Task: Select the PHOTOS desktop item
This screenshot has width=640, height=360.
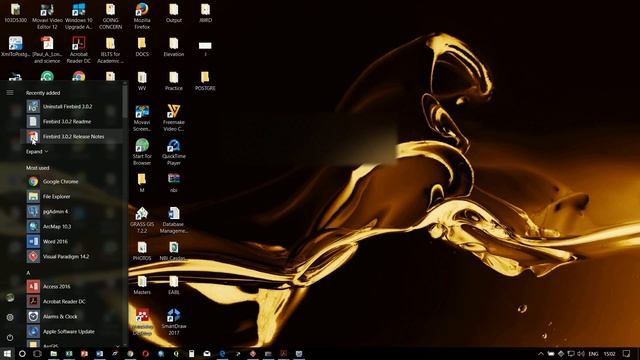Action: (142, 251)
